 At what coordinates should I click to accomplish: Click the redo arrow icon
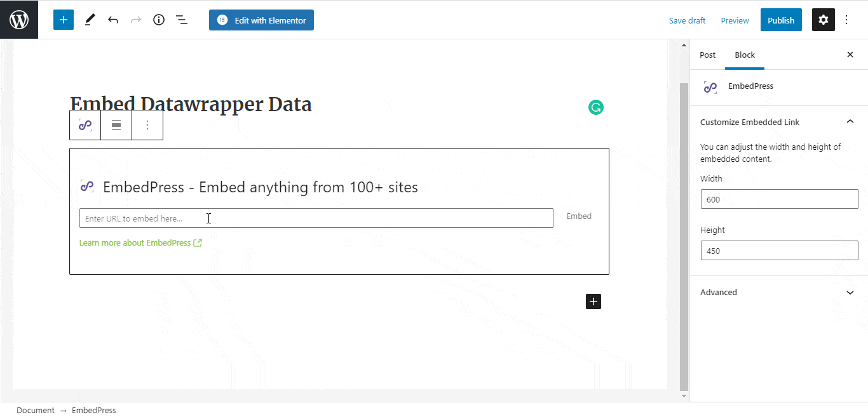click(x=136, y=20)
